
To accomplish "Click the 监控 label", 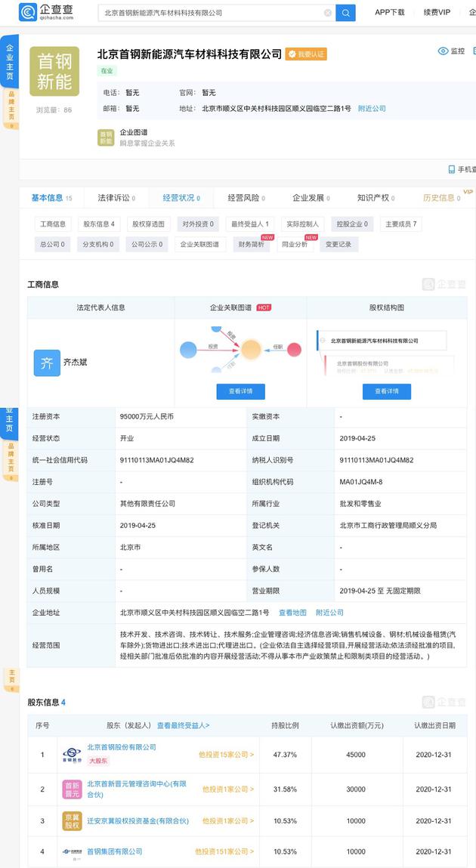I will [x=458, y=51].
